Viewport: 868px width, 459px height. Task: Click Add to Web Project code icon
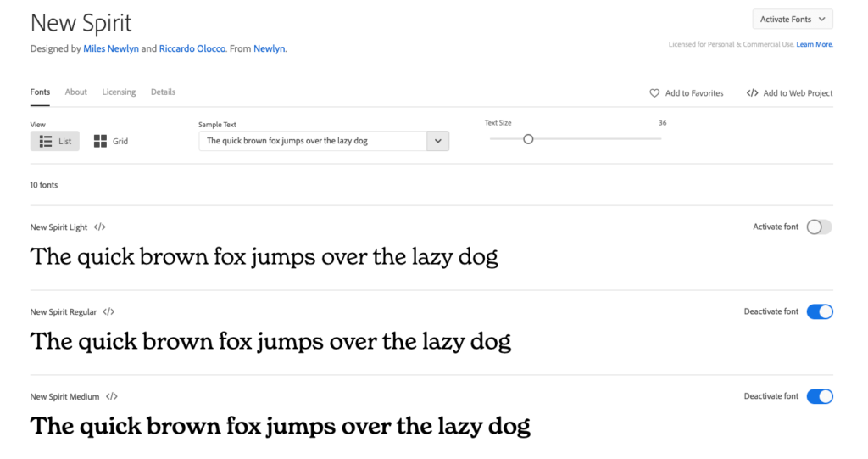tap(753, 93)
